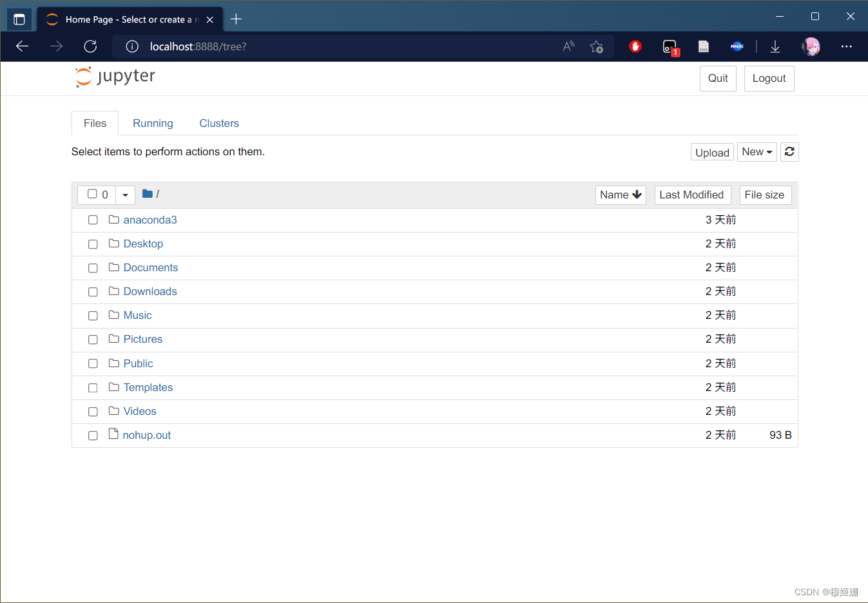Tick the nohup.out file checkbox
The width and height of the screenshot is (868, 603).
coord(93,436)
